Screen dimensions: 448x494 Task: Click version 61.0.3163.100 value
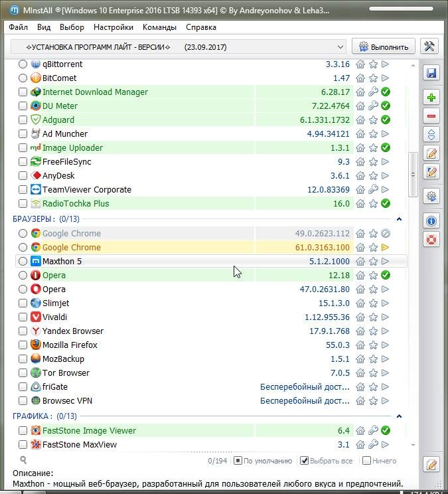323,248
